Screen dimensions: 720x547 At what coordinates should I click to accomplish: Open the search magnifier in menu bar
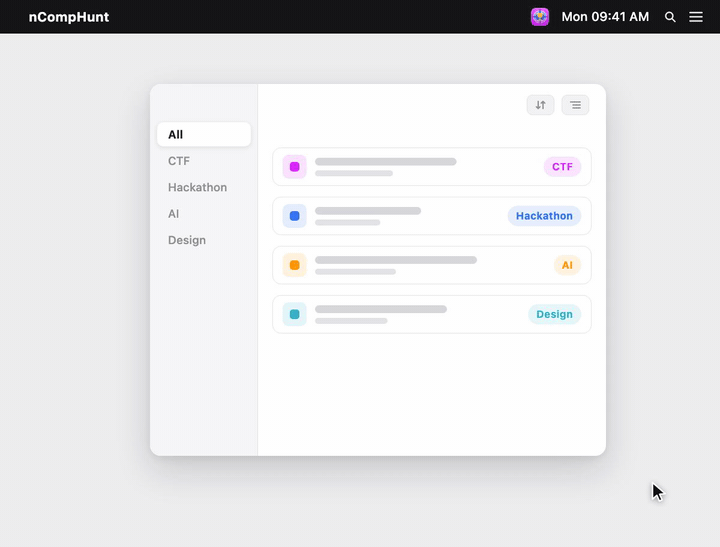pyautogui.click(x=670, y=17)
